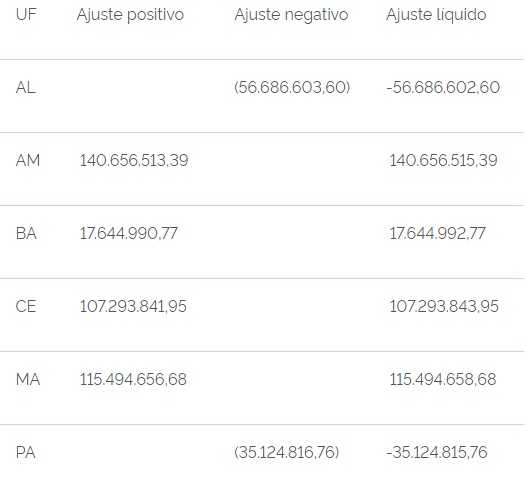Click the UF column header
The width and height of the screenshot is (526, 495).
coord(26,14)
